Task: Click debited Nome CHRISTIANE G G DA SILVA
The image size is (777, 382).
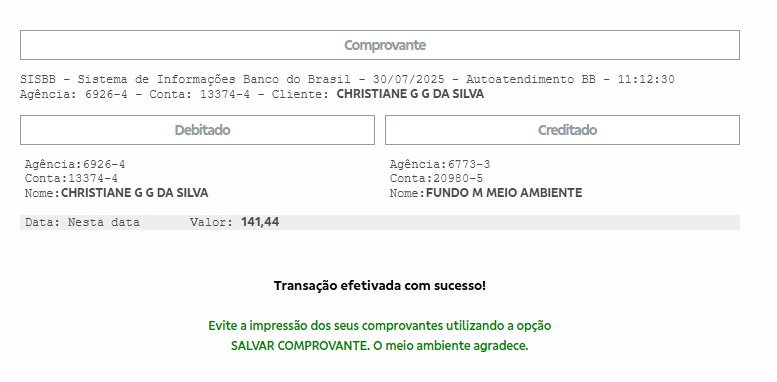Action: coord(116,193)
